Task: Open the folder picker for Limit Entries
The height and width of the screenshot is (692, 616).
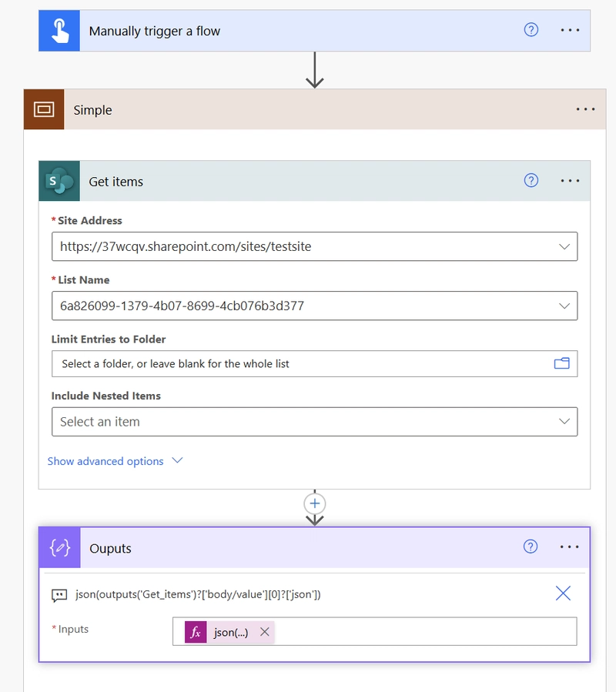Action: 561,363
